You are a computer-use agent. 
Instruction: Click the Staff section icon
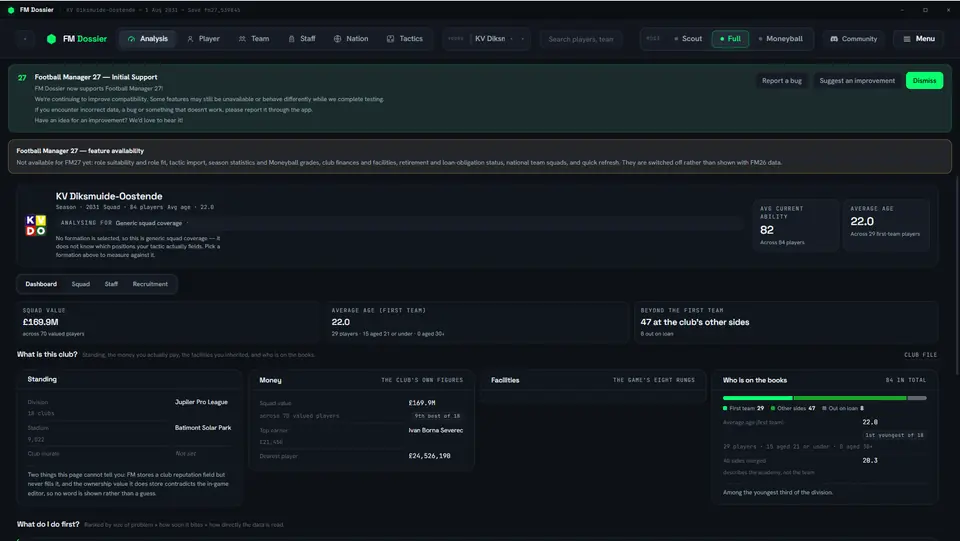291,39
